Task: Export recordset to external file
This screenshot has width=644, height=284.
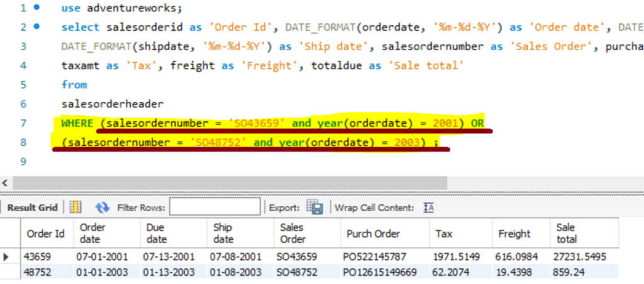Action: [316, 207]
